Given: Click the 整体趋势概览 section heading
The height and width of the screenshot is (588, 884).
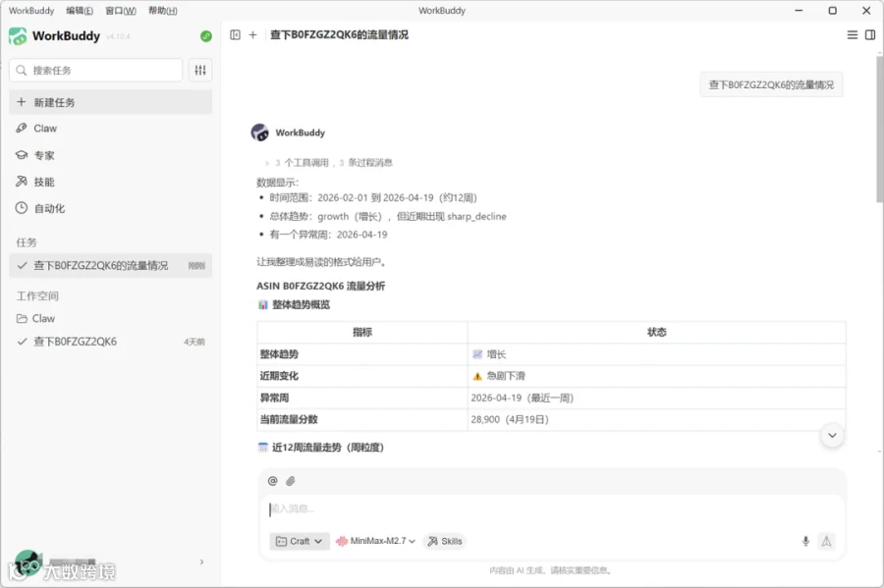Looking at the screenshot, I should pos(302,304).
